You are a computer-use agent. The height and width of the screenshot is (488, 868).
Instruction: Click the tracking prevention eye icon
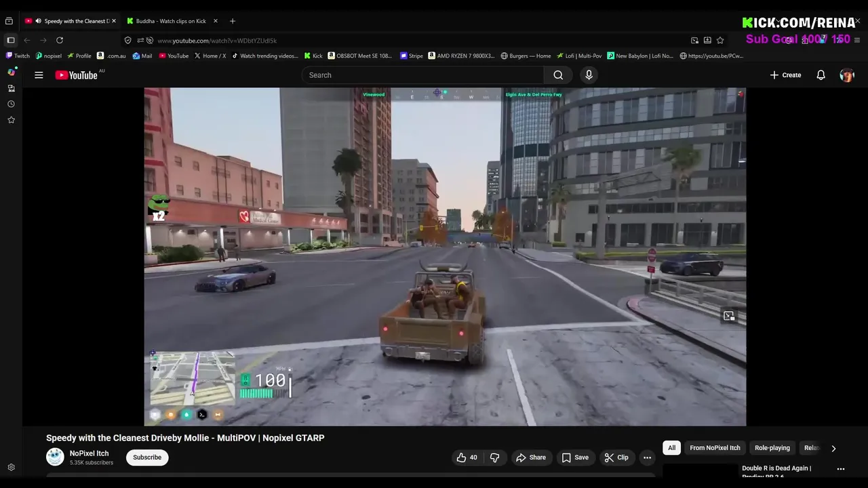click(150, 41)
